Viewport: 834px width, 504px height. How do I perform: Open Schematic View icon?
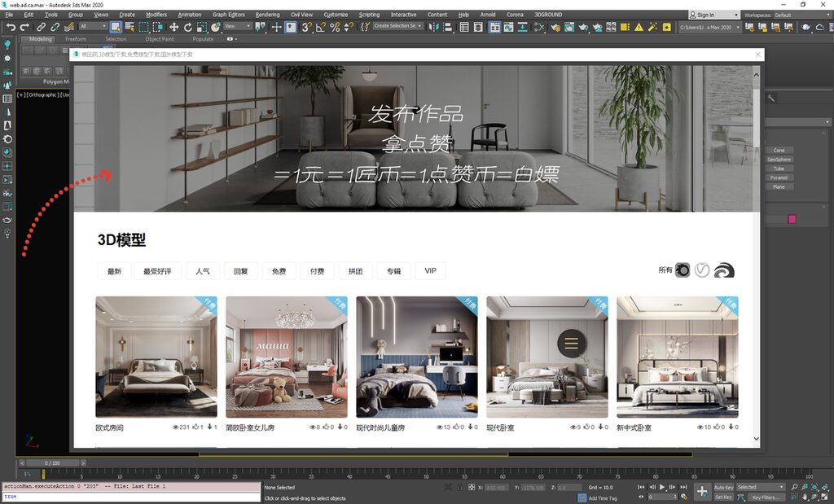coord(523,27)
